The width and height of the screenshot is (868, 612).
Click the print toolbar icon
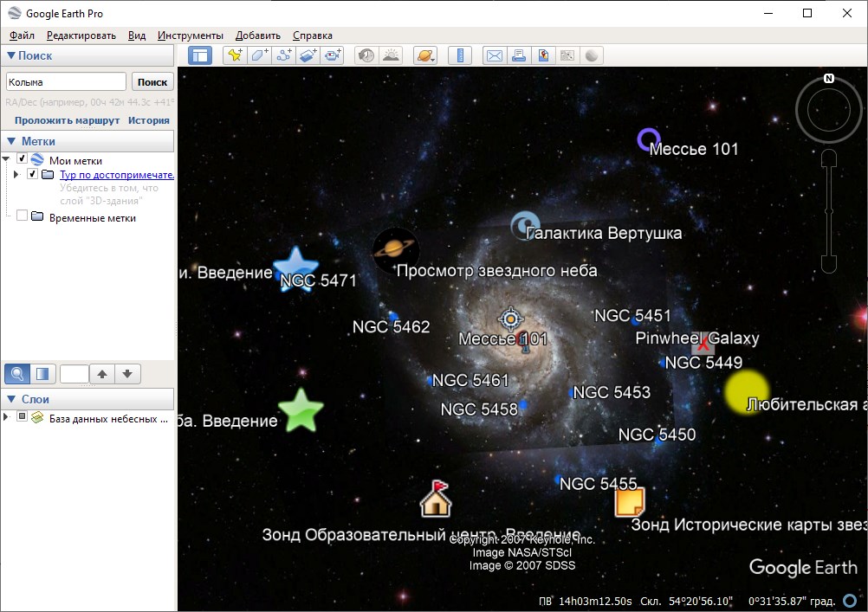[519, 55]
